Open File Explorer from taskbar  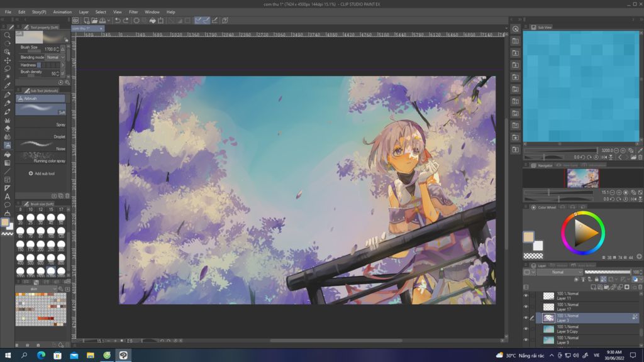pos(91,355)
